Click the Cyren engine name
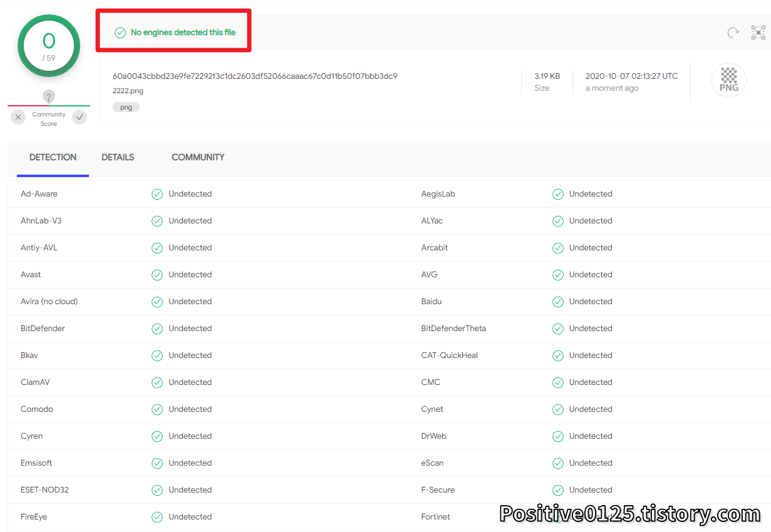Image resolution: width=771 pixels, height=532 pixels. tap(32, 436)
